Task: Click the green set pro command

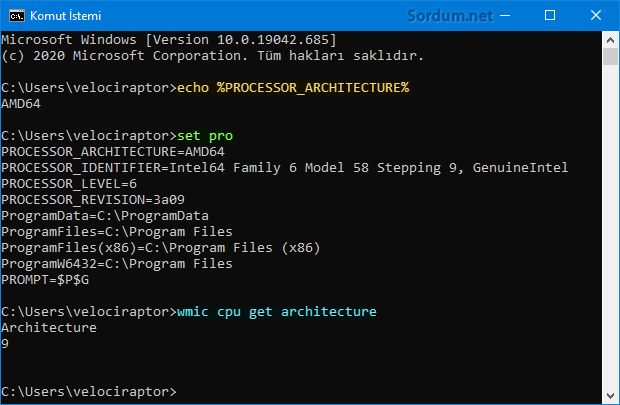Action: tap(205, 136)
